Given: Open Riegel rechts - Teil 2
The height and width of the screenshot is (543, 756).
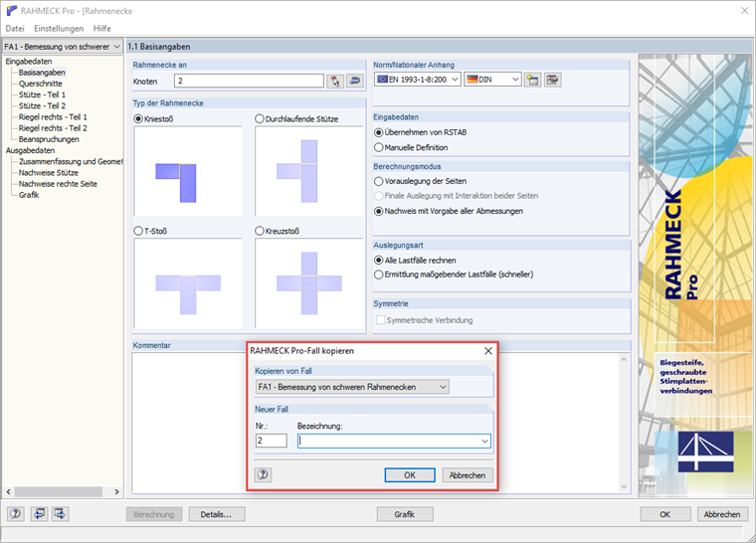Looking at the screenshot, I should (53, 127).
